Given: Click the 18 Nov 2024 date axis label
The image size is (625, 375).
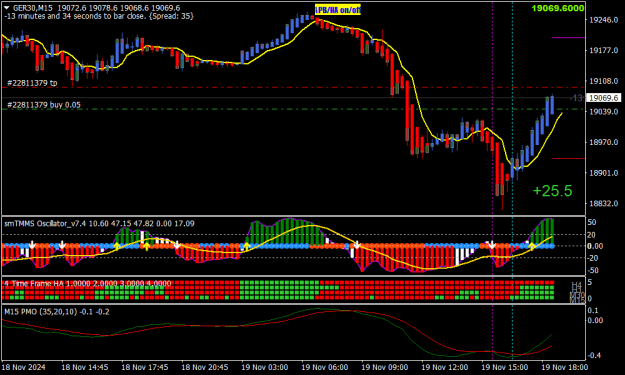Looking at the screenshot, I should click(x=24, y=367).
